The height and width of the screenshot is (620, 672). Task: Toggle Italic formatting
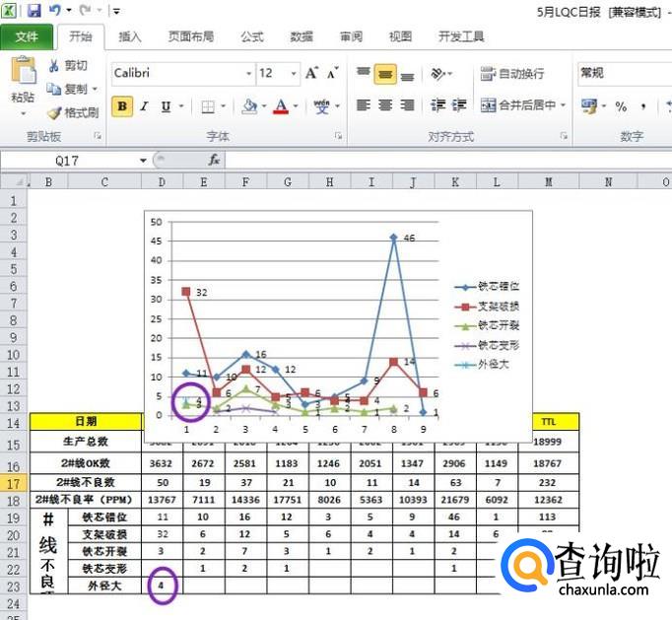145,106
